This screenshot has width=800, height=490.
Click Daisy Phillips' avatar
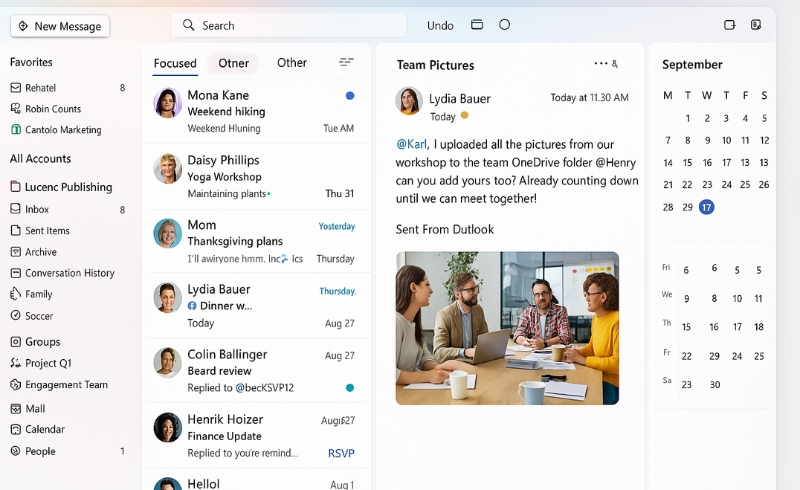[168, 168]
